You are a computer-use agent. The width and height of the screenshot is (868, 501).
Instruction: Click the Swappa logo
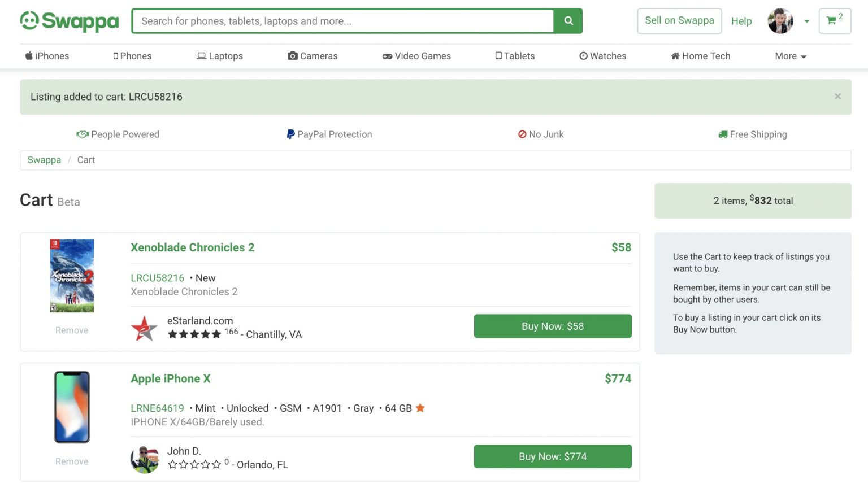69,20
